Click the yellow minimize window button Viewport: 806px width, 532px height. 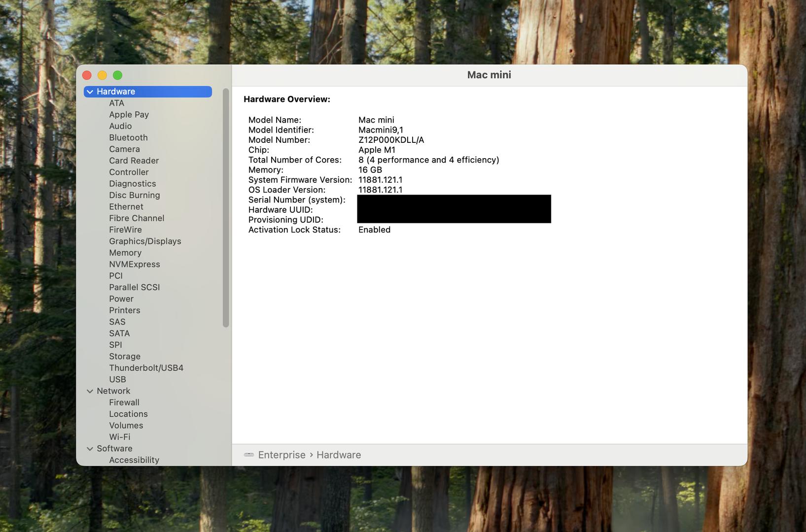102,75
